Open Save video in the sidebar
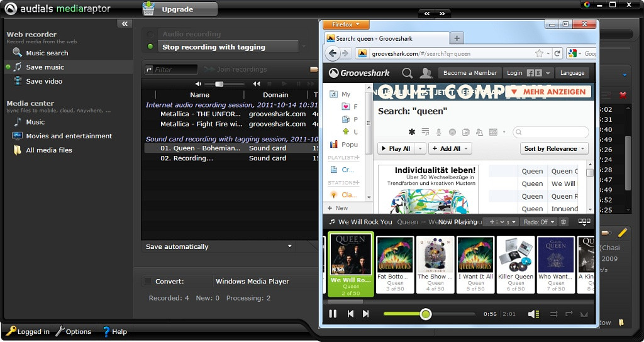The height and width of the screenshot is (342, 644). pyautogui.click(x=37, y=81)
